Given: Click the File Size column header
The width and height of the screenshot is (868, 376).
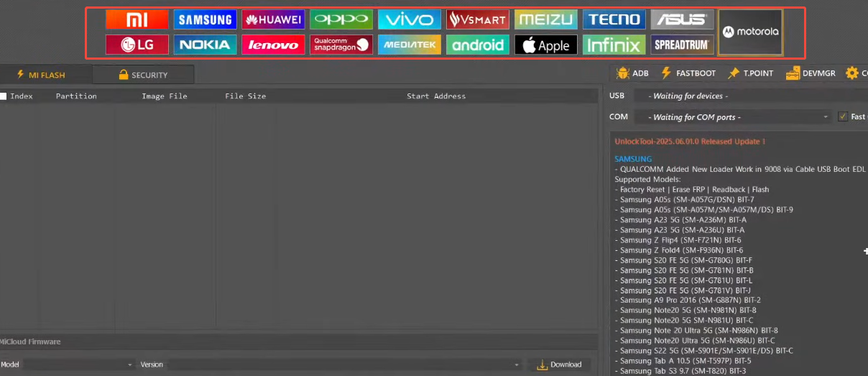Looking at the screenshot, I should [x=246, y=96].
